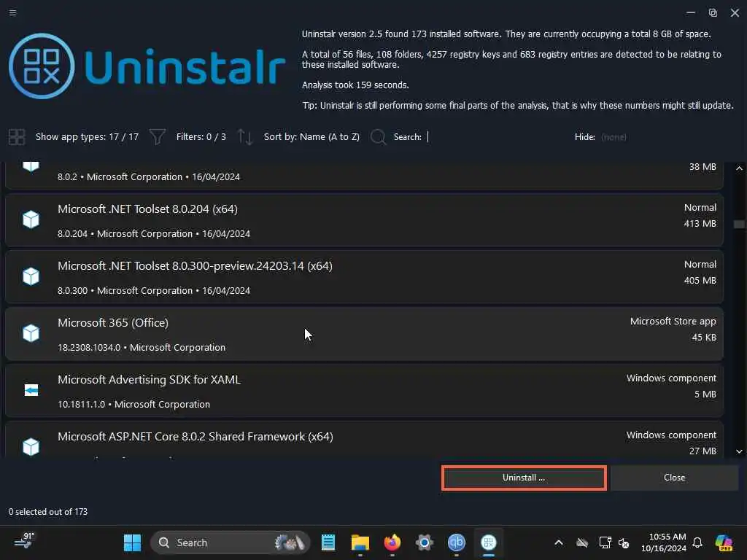Image resolution: width=747 pixels, height=560 pixels.
Task: Click the Uninstalr taskbar icon
Action: [488, 542]
